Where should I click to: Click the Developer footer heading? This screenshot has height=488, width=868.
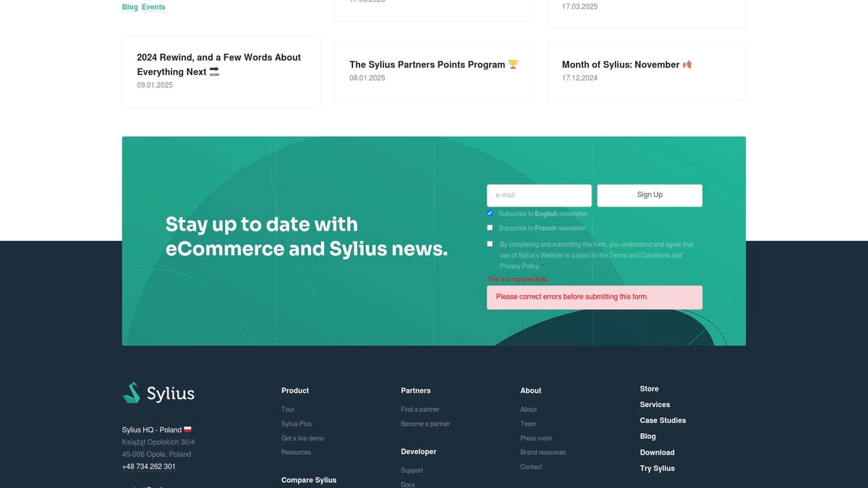point(419,452)
